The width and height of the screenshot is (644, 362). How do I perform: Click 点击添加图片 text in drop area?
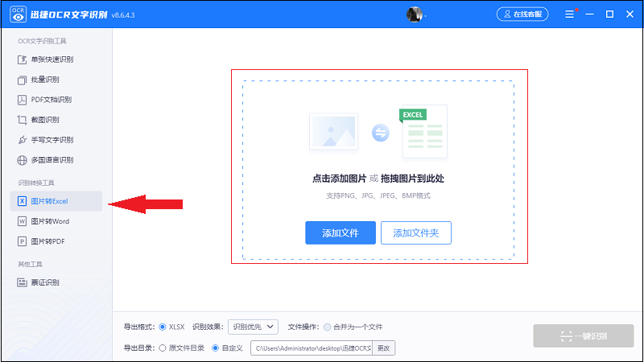pyautogui.click(x=339, y=179)
